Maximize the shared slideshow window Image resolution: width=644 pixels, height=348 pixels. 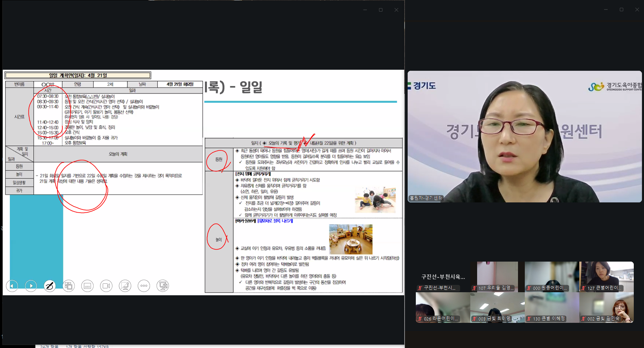click(381, 10)
